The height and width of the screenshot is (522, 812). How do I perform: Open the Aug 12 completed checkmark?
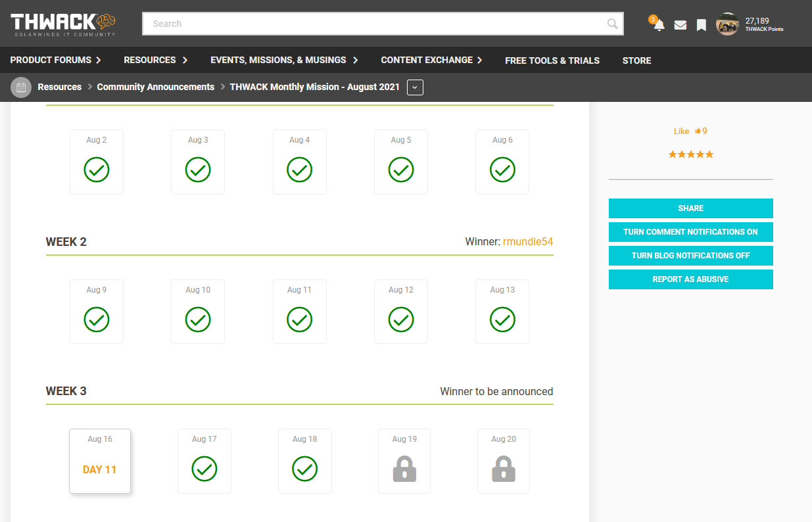click(401, 320)
